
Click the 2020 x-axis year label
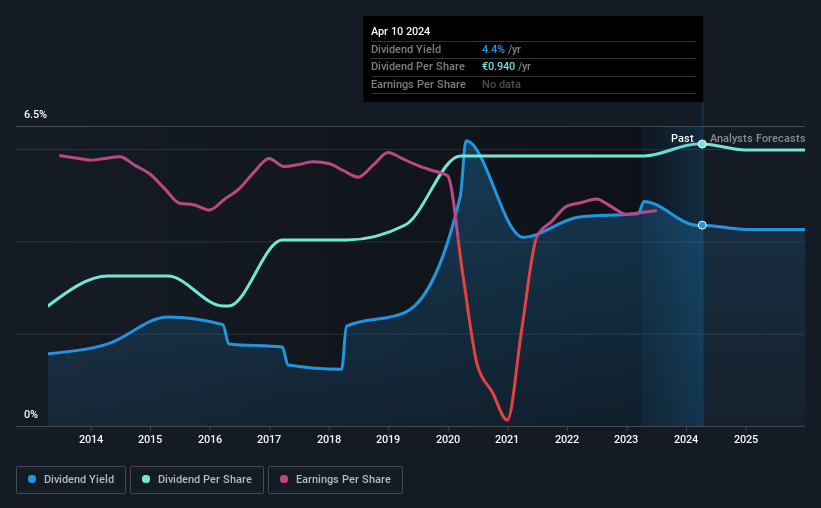pyautogui.click(x=448, y=439)
